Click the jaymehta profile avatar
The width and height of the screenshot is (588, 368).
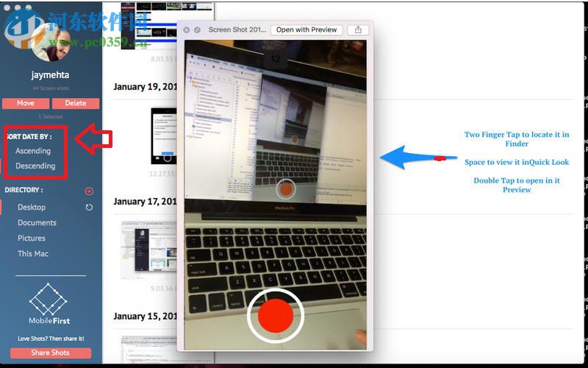(x=50, y=40)
